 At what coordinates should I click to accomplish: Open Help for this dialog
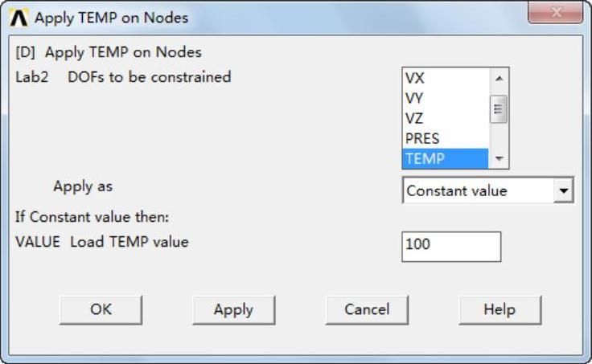499,309
